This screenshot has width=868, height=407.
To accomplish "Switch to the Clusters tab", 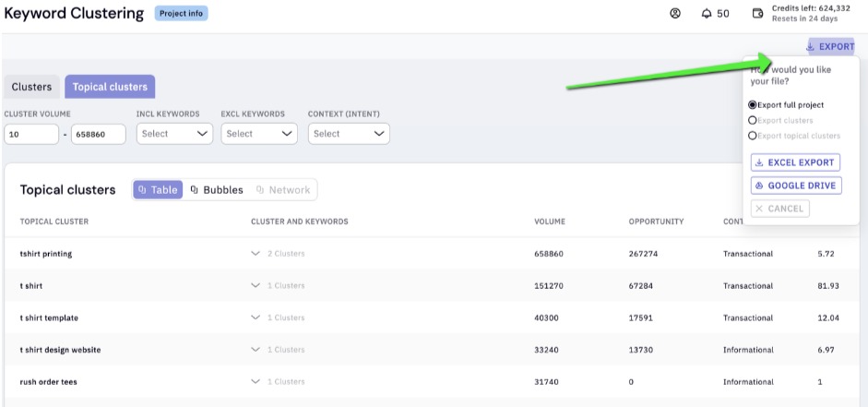I will (x=31, y=87).
